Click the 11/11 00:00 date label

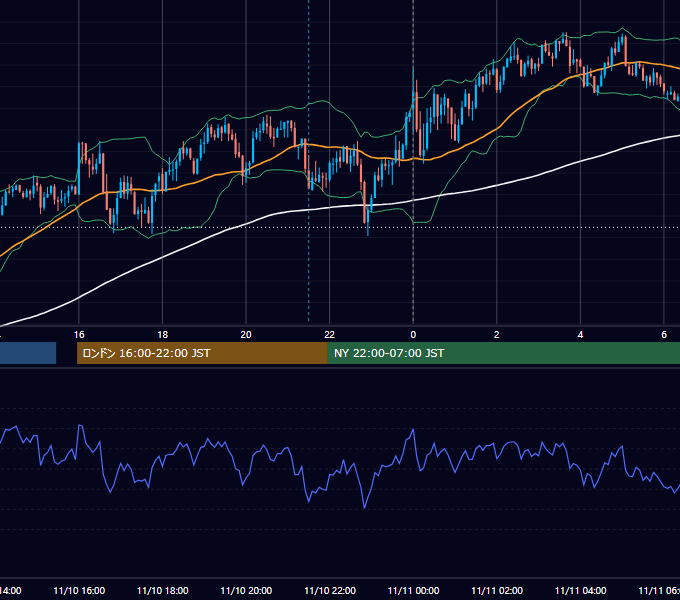coord(413,590)
